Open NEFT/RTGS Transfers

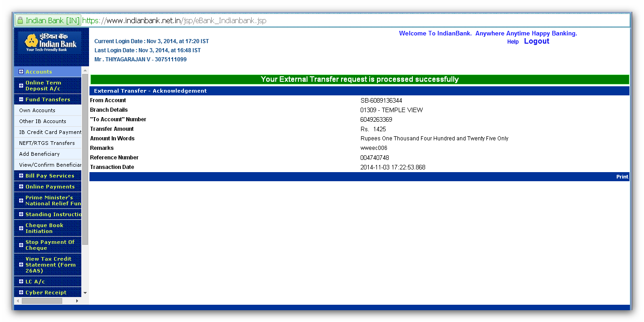[47, 143]
